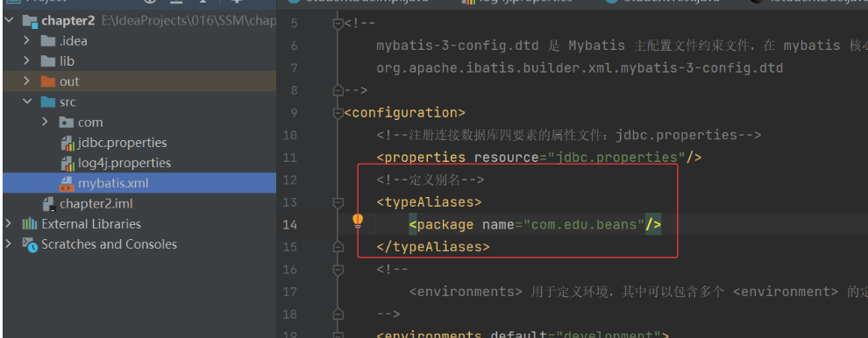
Task: Click the package tag name on line 14
Action: click(x=445, y=224)
